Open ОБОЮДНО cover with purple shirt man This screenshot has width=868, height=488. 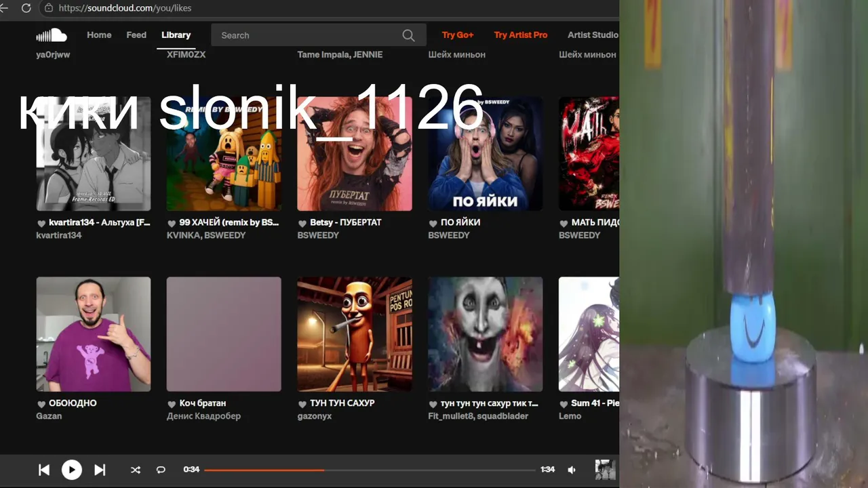[94, 334]
